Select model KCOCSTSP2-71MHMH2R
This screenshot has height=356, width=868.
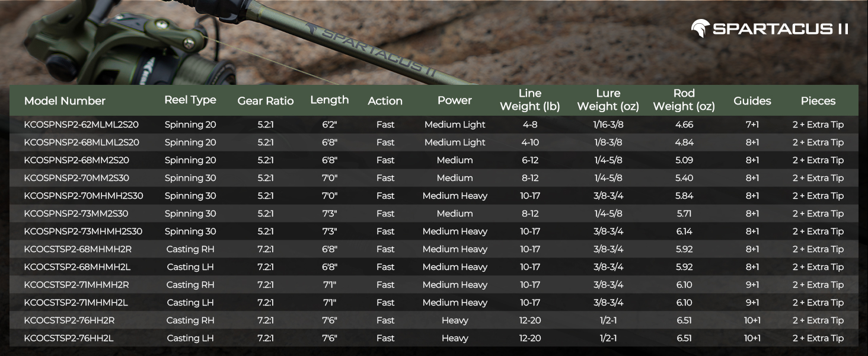point(76,285)
